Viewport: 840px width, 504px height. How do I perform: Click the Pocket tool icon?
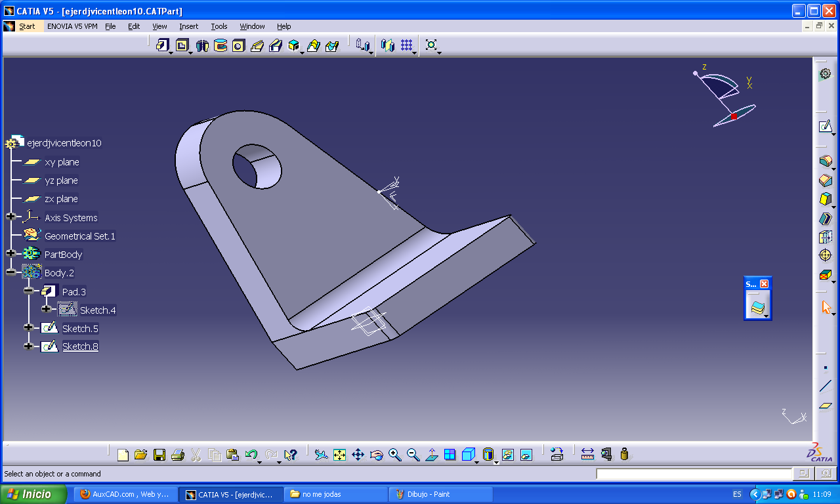[x=181, y=45]
